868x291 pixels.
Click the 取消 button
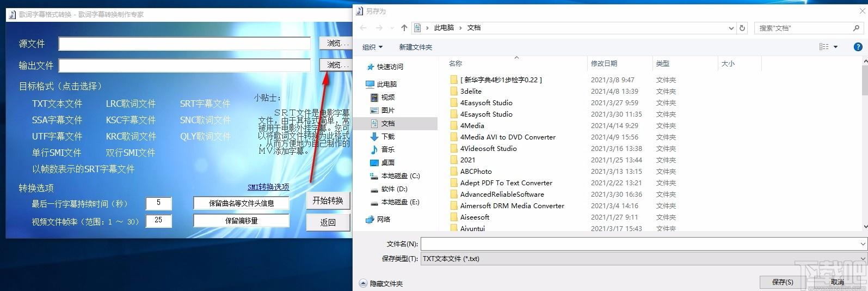(x=838, y=282)
